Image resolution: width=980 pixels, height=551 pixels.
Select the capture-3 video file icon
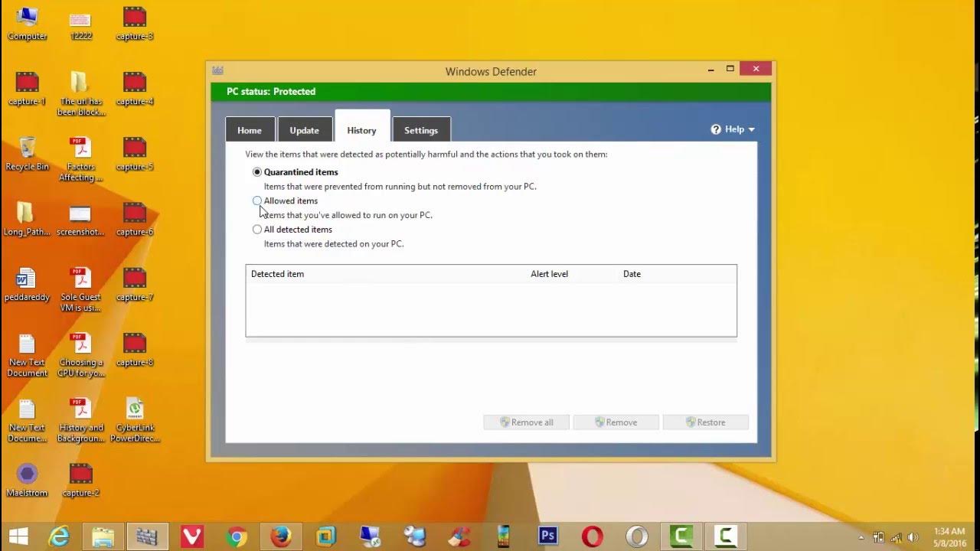coord(135,23)
